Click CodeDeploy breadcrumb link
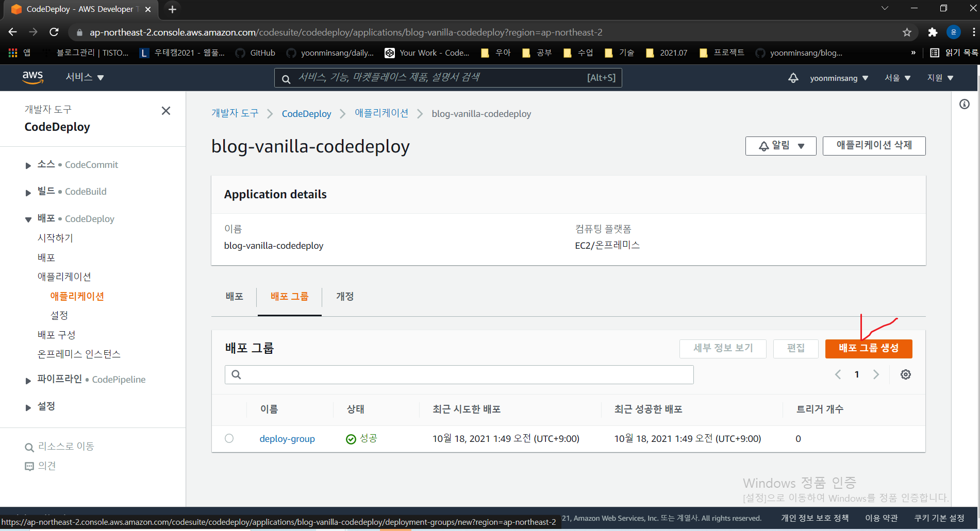 (x=306, y=114)
